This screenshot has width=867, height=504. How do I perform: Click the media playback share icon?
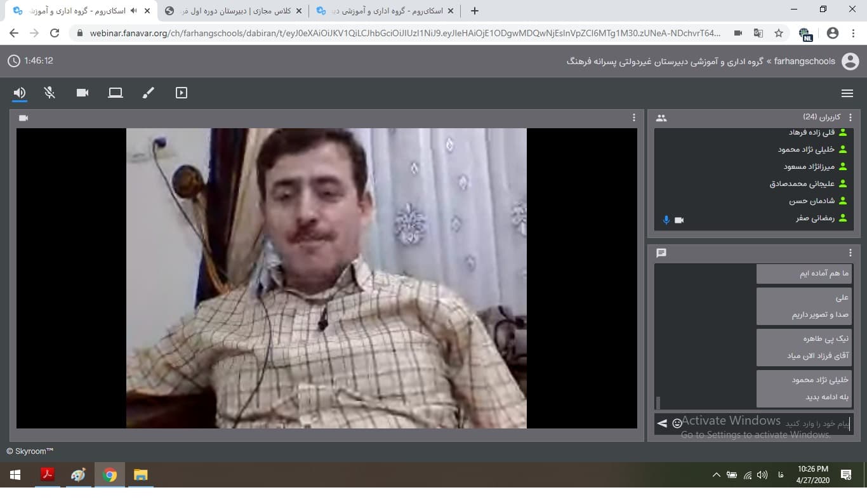pyautogui.click(x=182, y=93)
